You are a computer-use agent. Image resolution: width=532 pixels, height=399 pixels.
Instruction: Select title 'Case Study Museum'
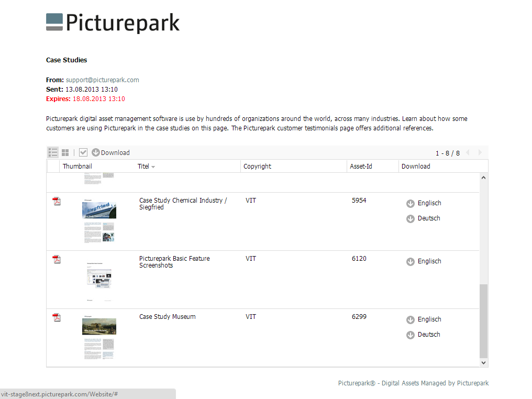point(167,317)
